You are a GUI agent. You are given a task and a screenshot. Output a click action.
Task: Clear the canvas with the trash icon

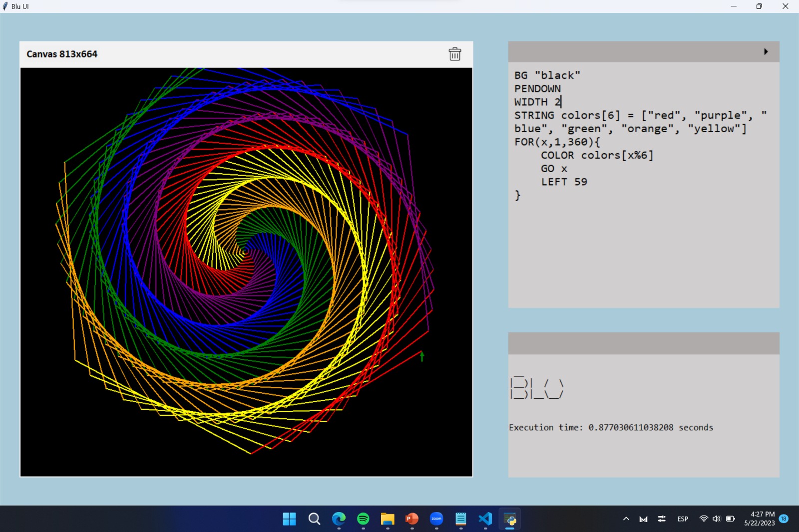454,54
